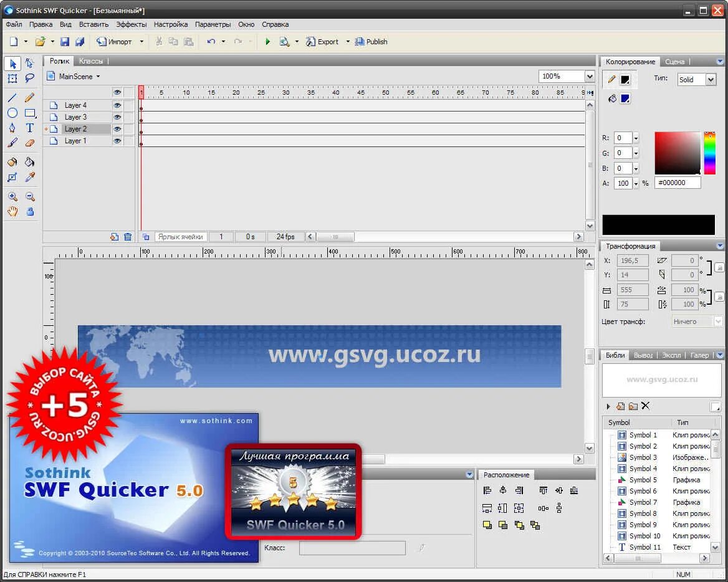Open the 100% zoom combo box

pos(590,76)
